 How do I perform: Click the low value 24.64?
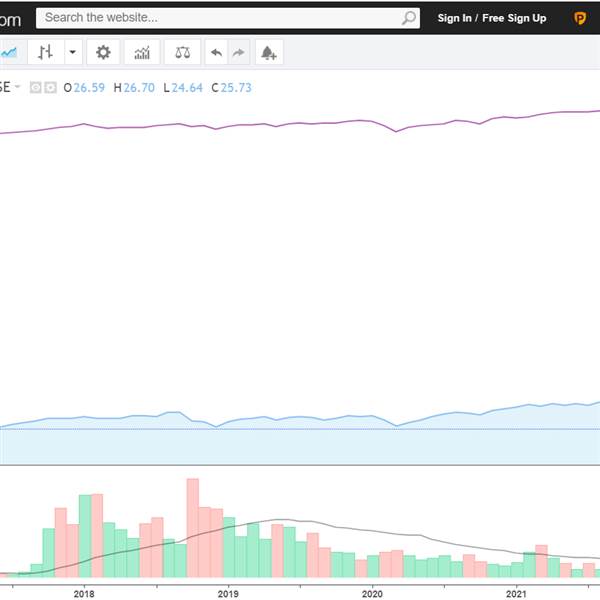(187, 88)
